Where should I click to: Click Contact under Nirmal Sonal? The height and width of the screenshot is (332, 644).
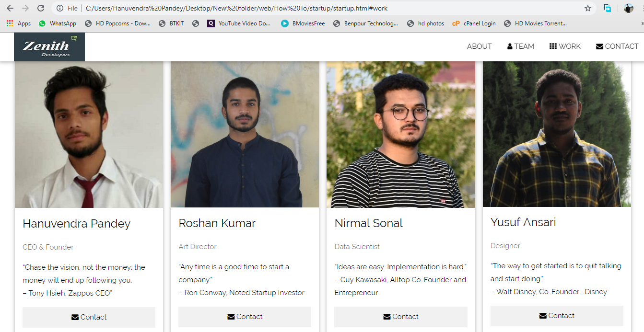tap(401, 317)
